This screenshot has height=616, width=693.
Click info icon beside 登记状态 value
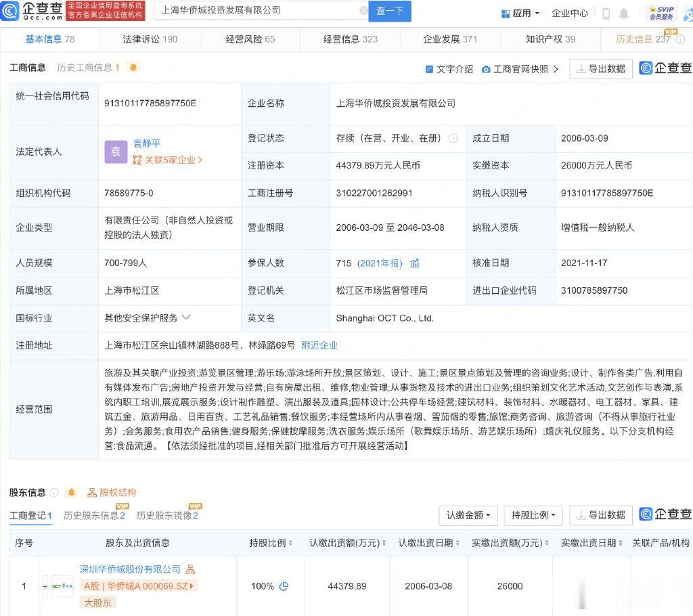(x=453, y=138)
